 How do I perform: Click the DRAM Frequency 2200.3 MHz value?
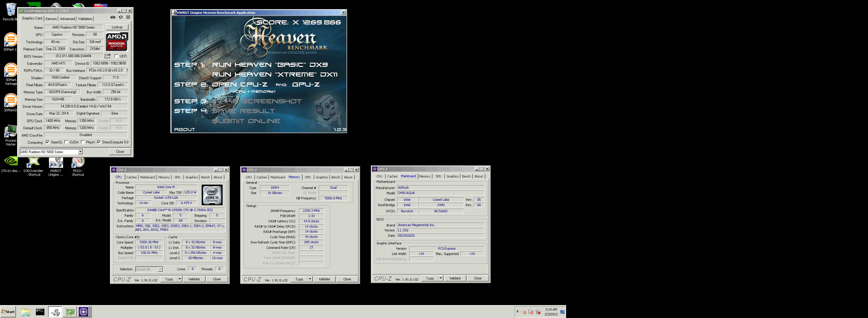tap(311, 211)
